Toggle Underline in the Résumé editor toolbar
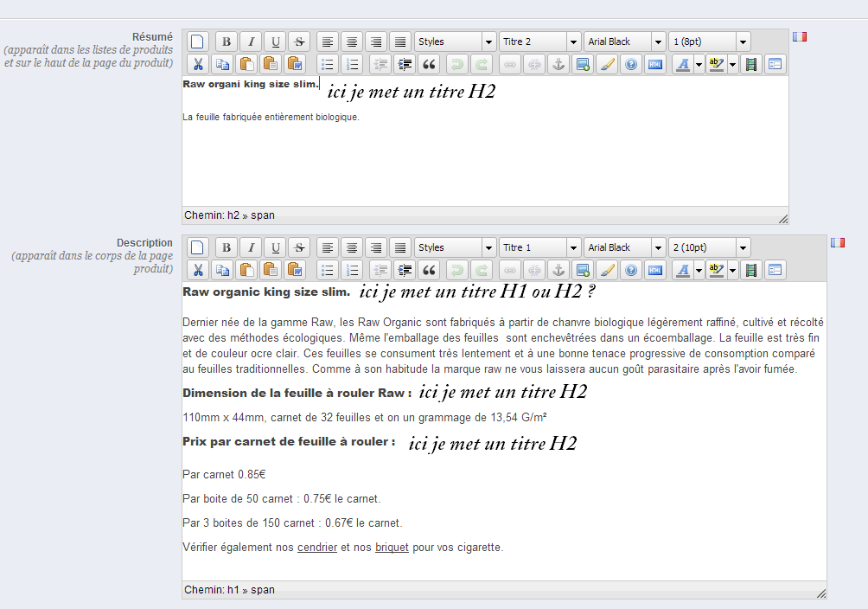 tap(275, 42)
